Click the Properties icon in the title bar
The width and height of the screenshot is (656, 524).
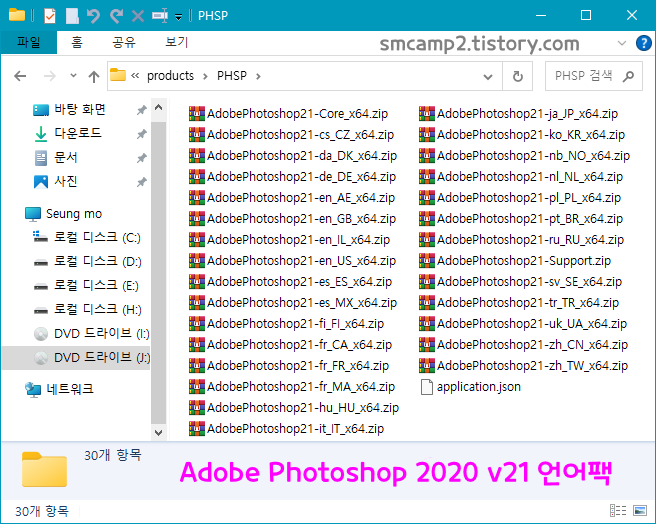[x=50, y=16]
